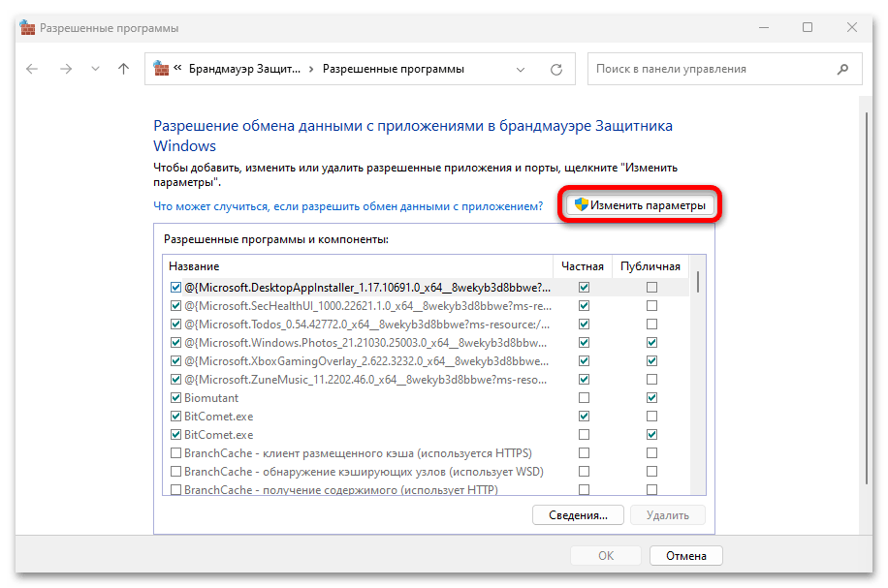Click the OK button
Screen dimensions: 888x588
(606, 556)
